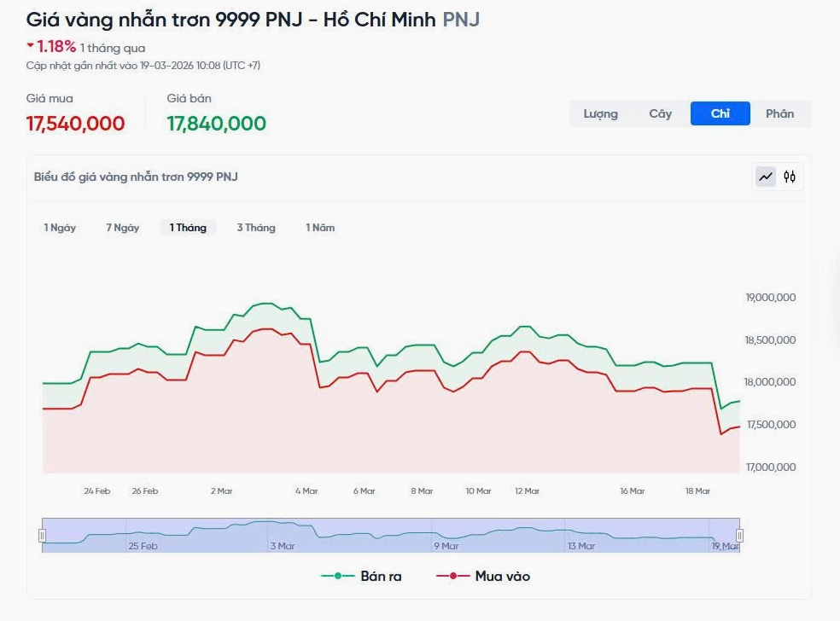840x621 pixels.
Task: Enable the Chỉ unit option
Action: point(720,113)
